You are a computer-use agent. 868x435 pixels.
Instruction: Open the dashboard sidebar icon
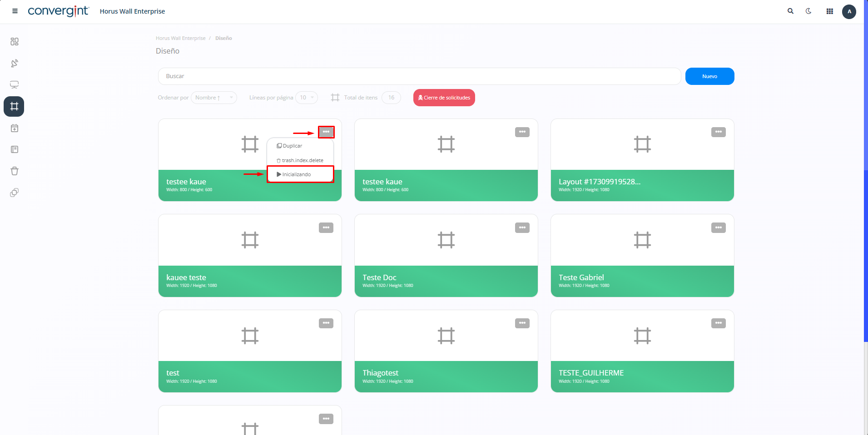[x=15, y=42]
